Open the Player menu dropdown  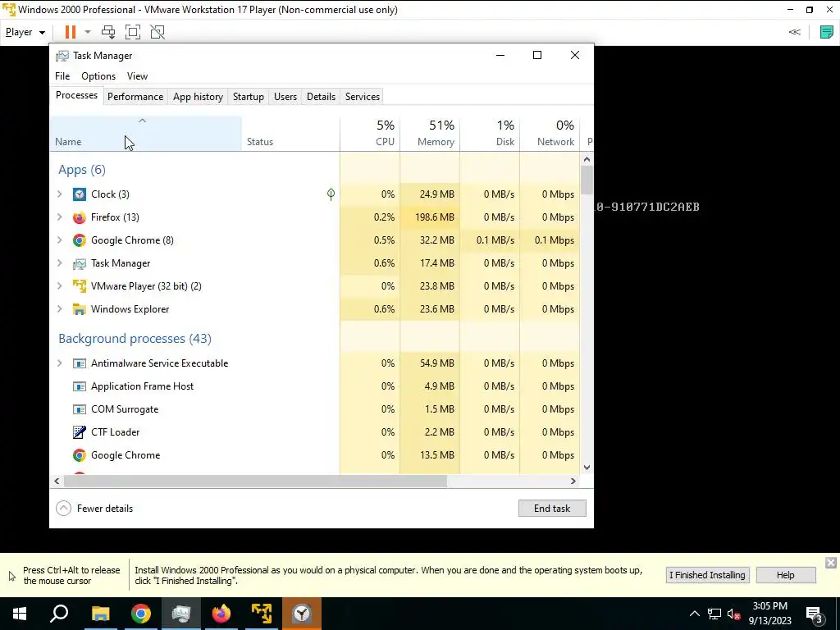click(25, 32)
